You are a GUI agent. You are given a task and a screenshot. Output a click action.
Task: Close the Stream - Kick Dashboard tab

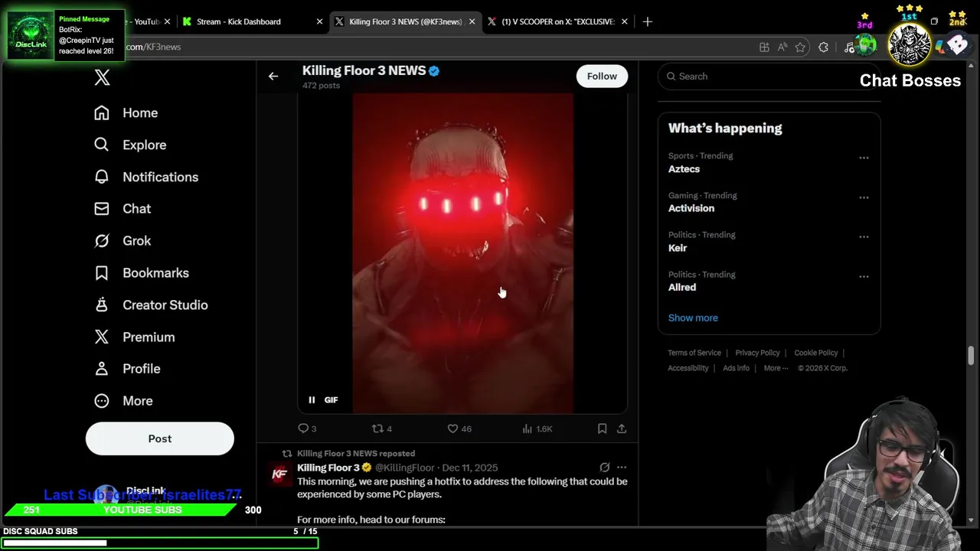pos(319,21)
